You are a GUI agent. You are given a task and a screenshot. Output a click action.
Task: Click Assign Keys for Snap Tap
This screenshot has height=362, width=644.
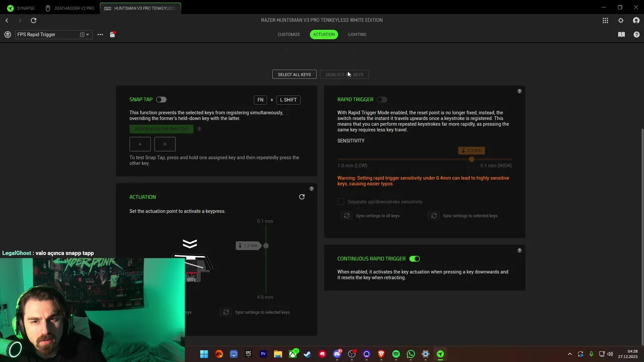click(161, 129)
